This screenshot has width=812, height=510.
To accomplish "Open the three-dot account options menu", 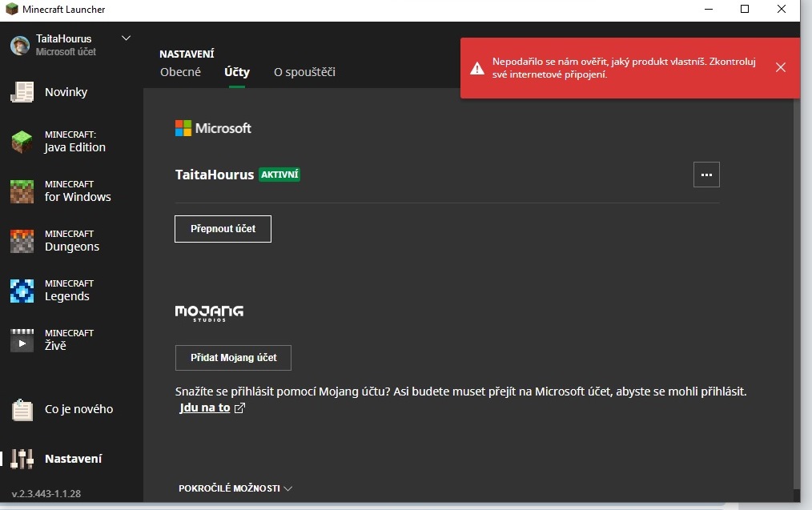I will click(706, 175).
